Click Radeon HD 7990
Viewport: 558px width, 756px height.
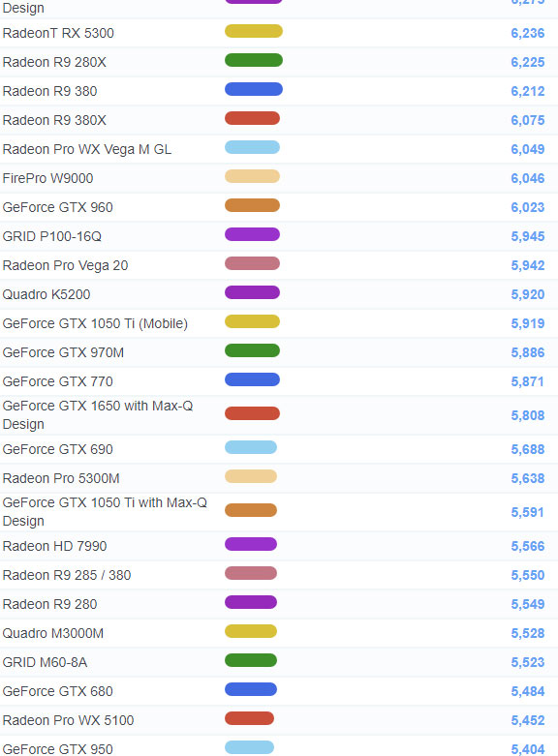click(54, 546)
